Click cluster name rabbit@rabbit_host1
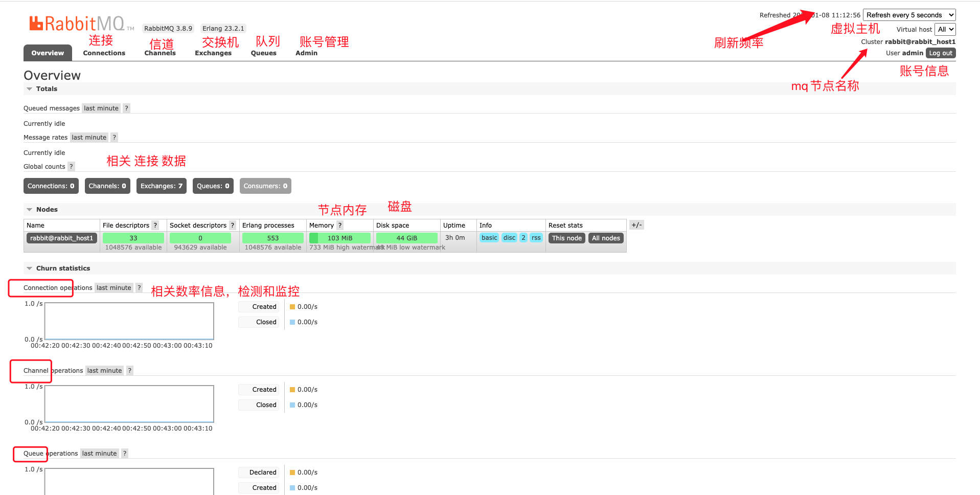This screenshot has width=980, height=495. (920, 41)
